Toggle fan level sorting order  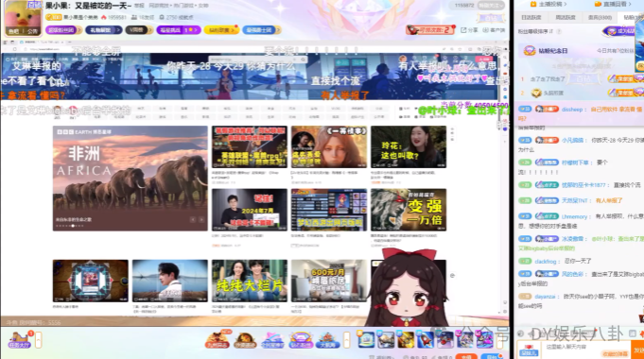[535, 31]
